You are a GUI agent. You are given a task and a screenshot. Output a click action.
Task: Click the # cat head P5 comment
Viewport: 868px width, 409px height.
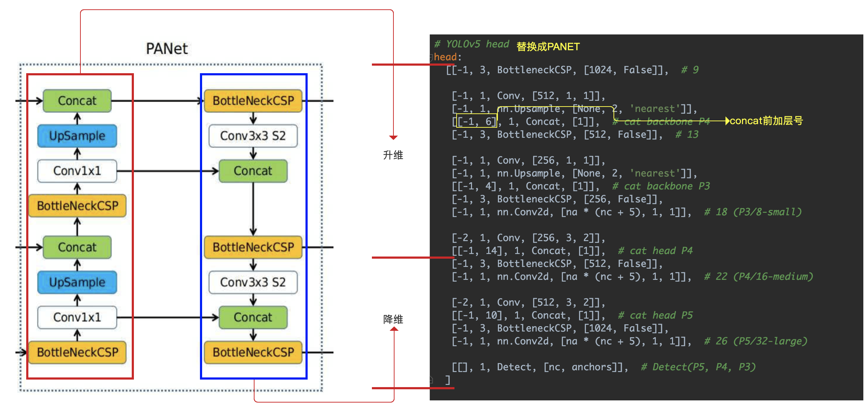(x=655, y=315)
